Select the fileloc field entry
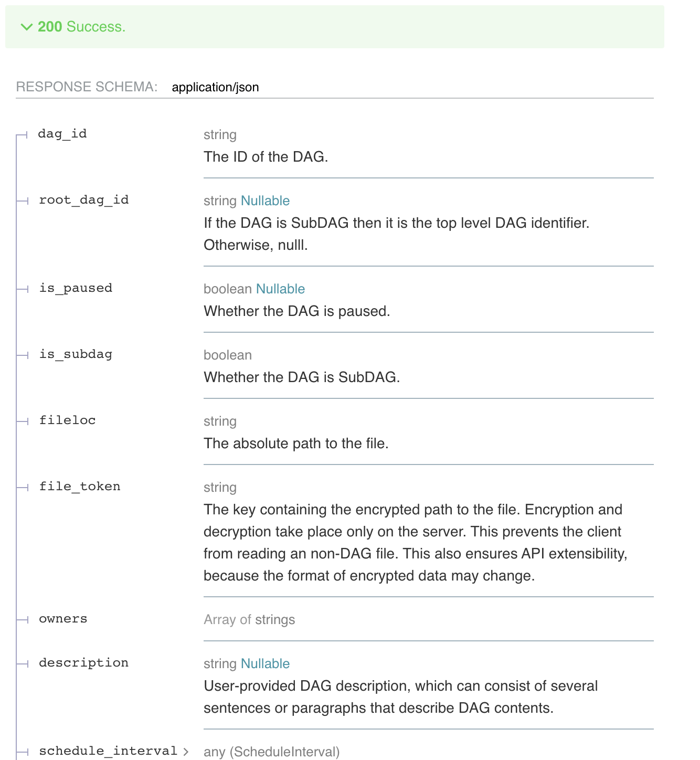The image size is (700, 760). click(68, 420)
